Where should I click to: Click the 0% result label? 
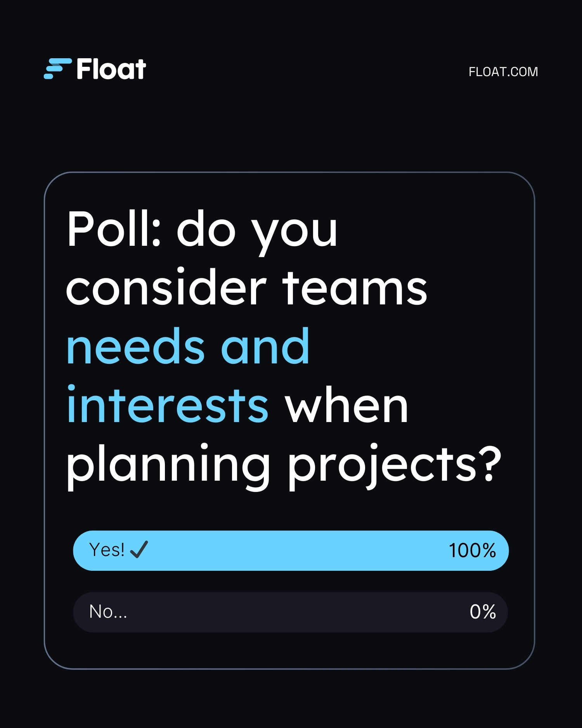483,612
